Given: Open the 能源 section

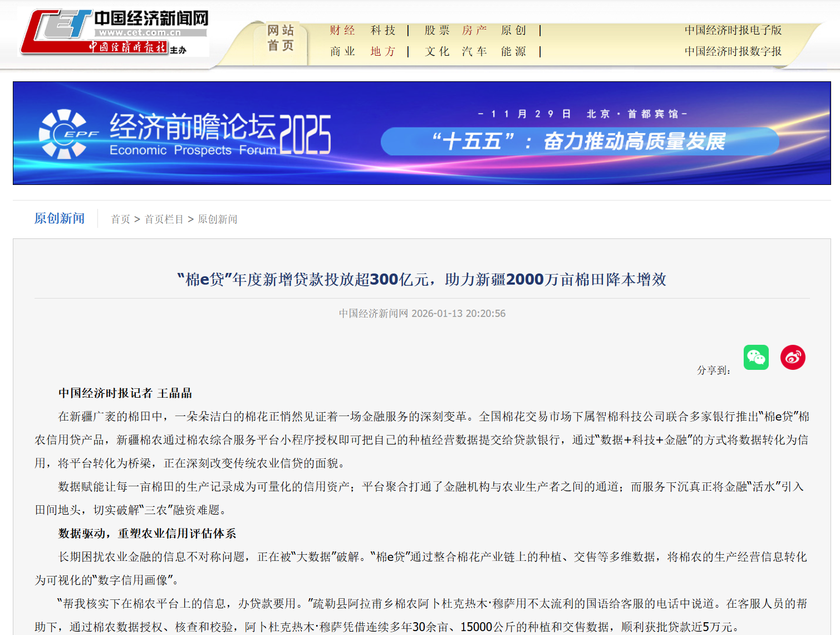Looking at the screenshot, I should pyautogui.click(x=513, y=51).
